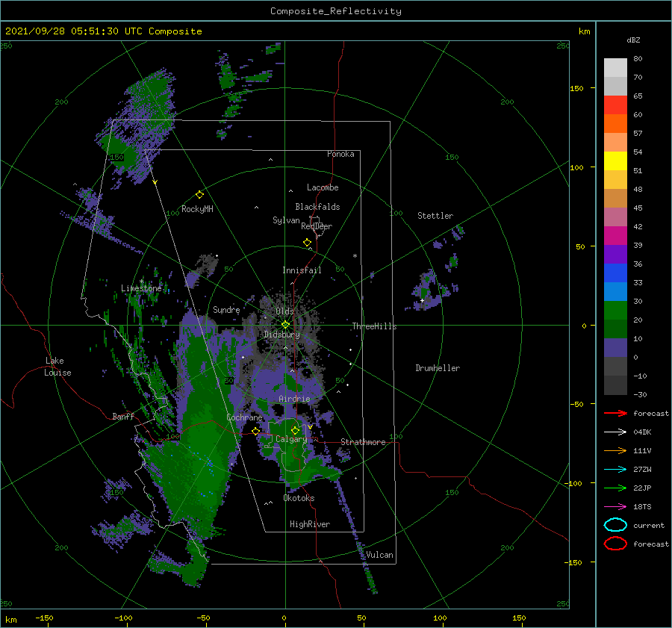Click the Sundre city label

(x=226, y=309)
